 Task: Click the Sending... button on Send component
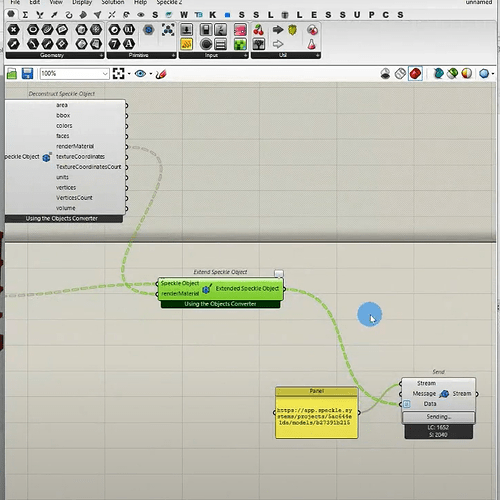[x=438, y=417]
